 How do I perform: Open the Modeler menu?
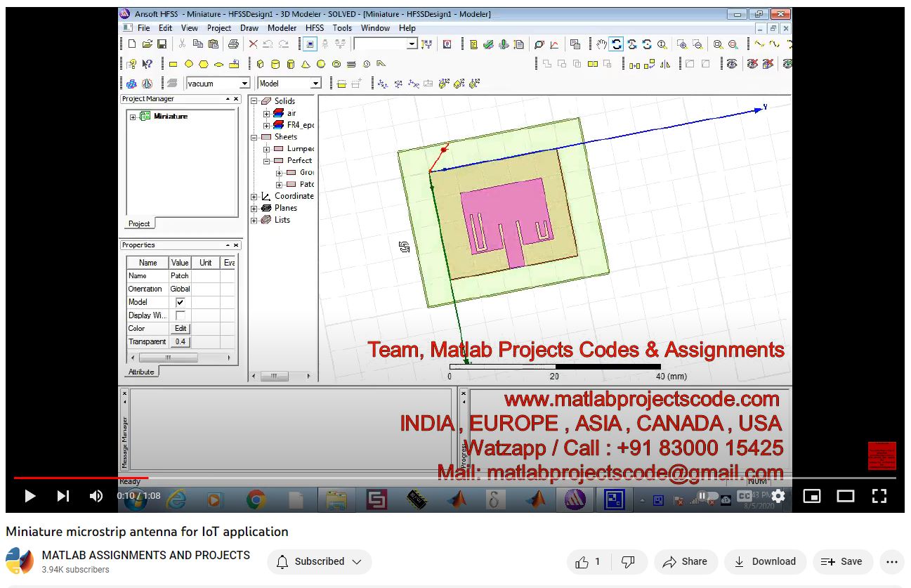click(282, 28)
